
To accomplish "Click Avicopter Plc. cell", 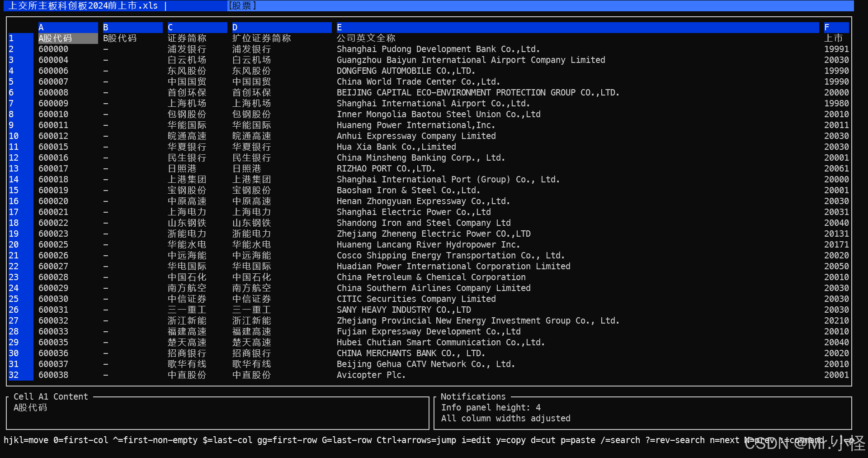I will click(x=371, y=375).
